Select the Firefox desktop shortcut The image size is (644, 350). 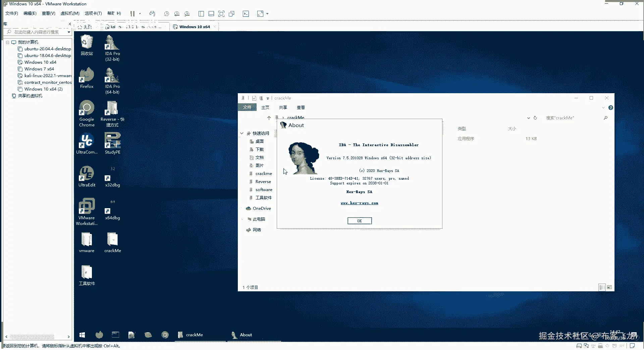click(x=87, y=78)
